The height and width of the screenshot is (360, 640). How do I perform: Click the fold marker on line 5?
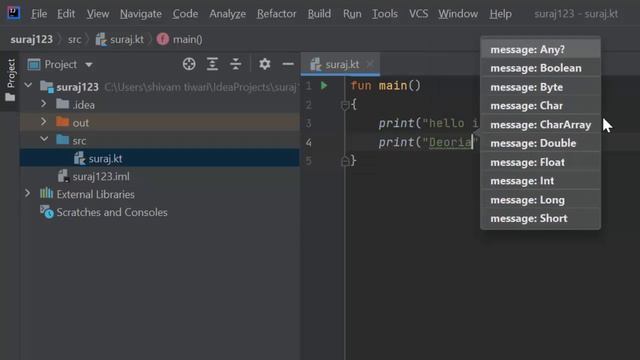pyautogui.click(x=344, y=161)
